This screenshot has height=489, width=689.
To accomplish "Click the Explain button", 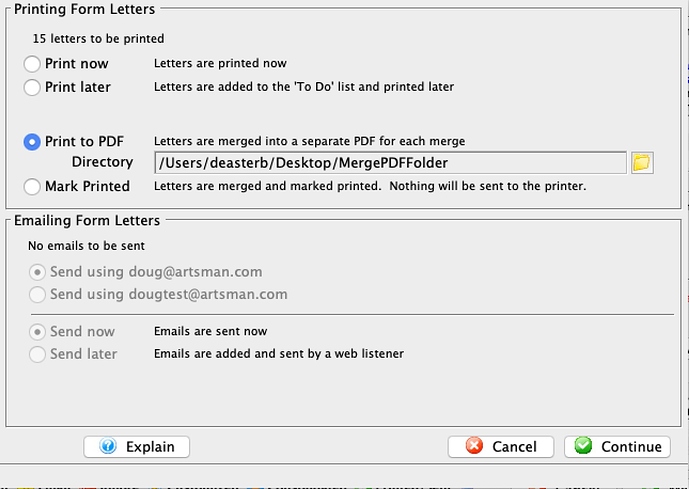I will point(137,447).
